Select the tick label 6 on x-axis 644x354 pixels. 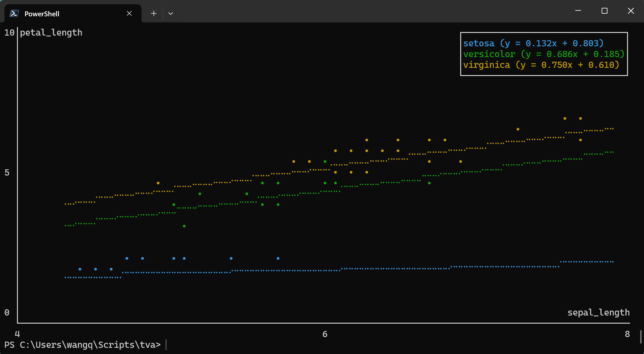(325, 334)
